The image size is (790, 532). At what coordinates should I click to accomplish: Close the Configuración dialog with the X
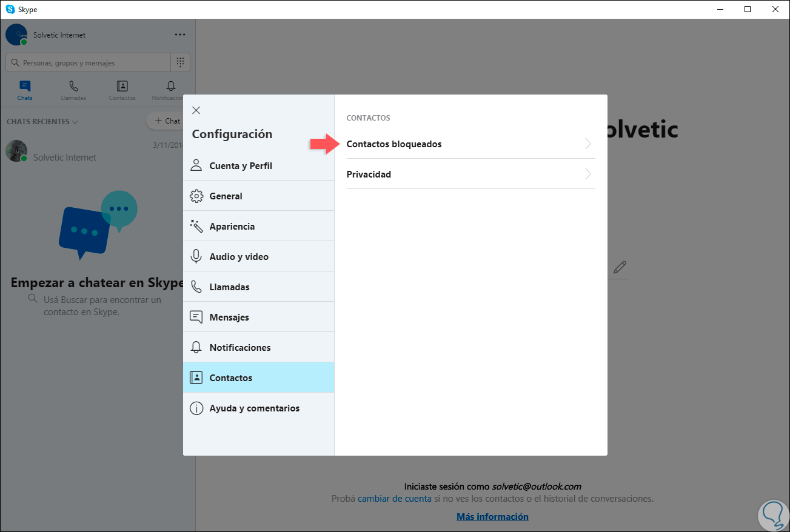(x=196, y=110)
